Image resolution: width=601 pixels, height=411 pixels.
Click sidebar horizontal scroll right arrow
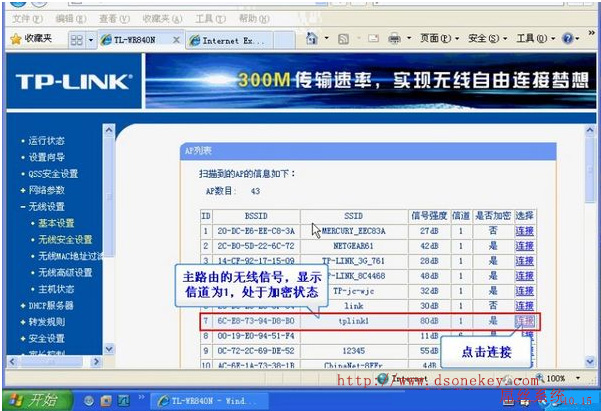[96, 361]
